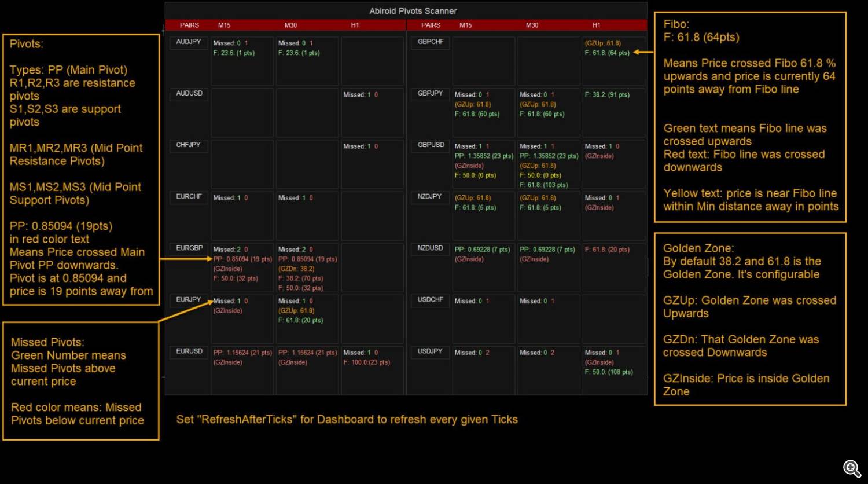Image resolution: width=868 pixels, height=484 pixels.
Task: Select the USDCHF pair button
Action: click(430, 300)
